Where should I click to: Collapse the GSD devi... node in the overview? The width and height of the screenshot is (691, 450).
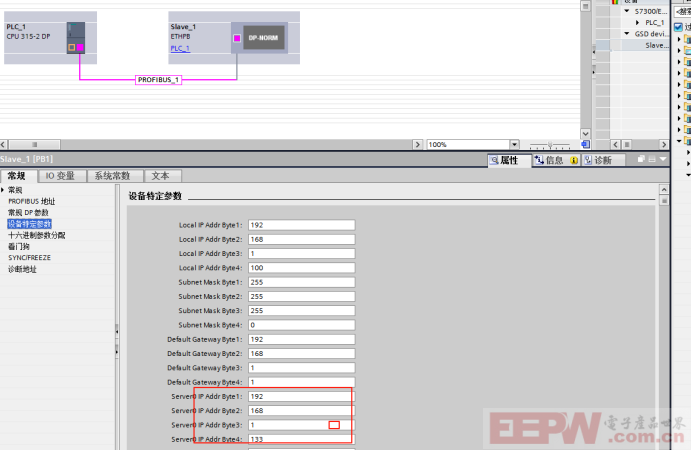tap(627, 33)
